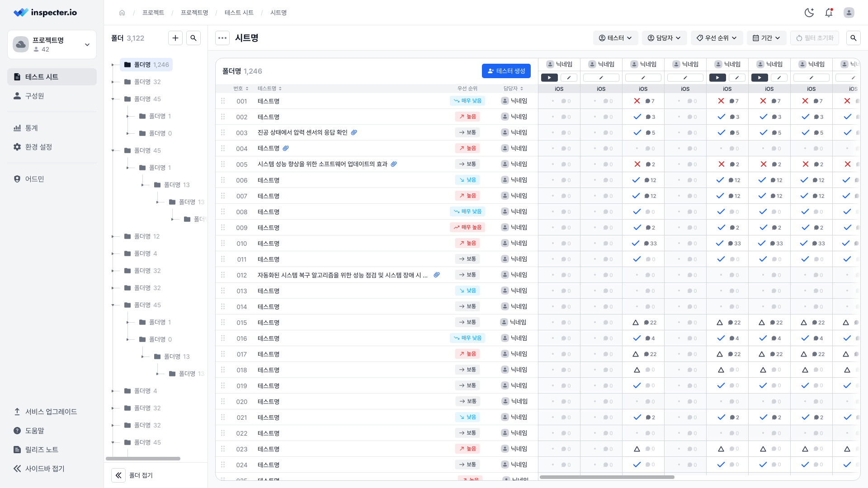Viewport: 868px width, 488px height.
Task: Edit pencil icon in second tester column
Action: [601, 78]
